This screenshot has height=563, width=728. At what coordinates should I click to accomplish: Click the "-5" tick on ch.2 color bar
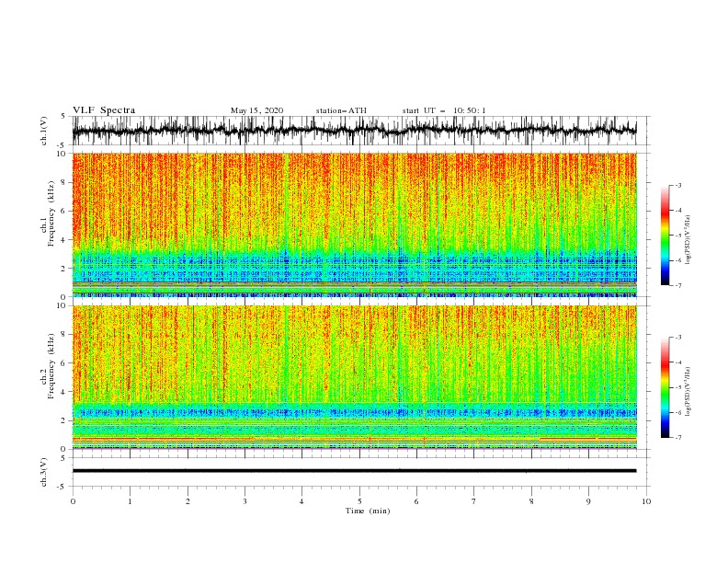678,387
